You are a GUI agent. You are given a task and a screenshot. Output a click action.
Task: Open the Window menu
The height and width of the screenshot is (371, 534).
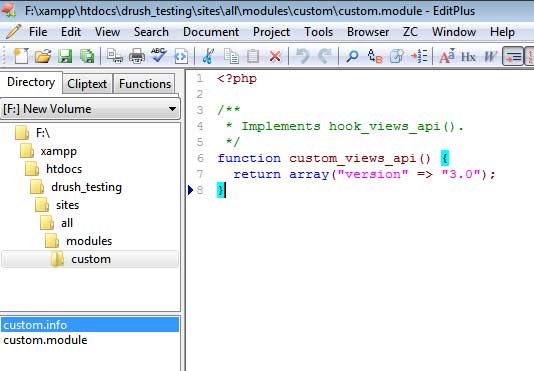pyautogui.click(x=454, y=32)
